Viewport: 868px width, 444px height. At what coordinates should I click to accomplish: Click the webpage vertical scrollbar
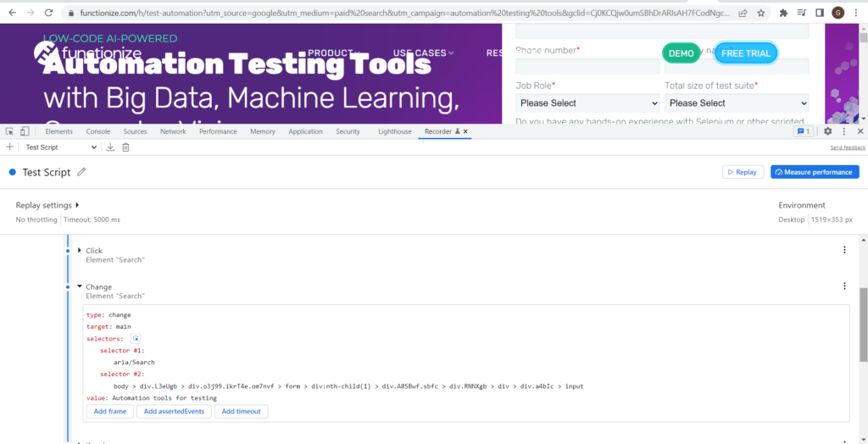pos(863,37)
